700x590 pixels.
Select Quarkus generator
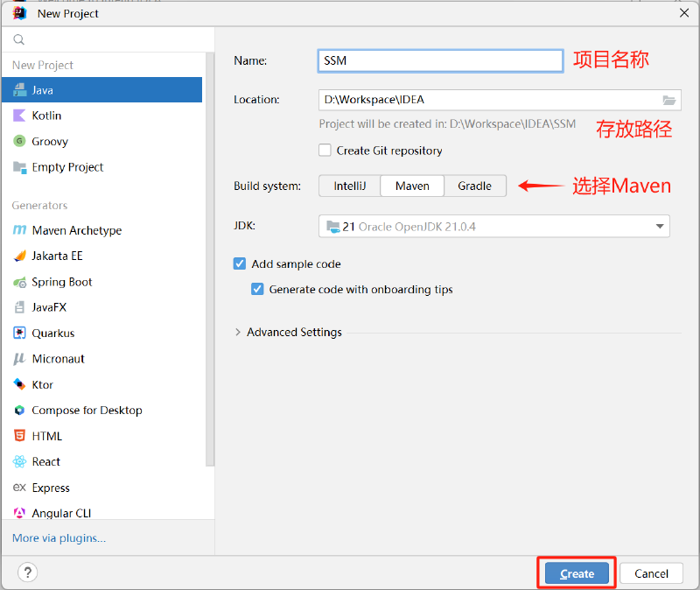click(x=101, y=334)
